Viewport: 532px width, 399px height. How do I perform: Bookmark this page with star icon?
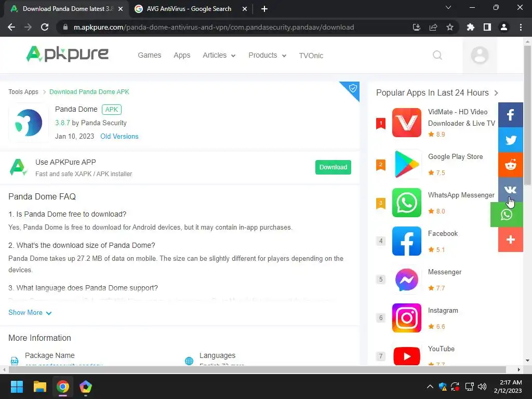pyautogui.click(x=450, y=27)
